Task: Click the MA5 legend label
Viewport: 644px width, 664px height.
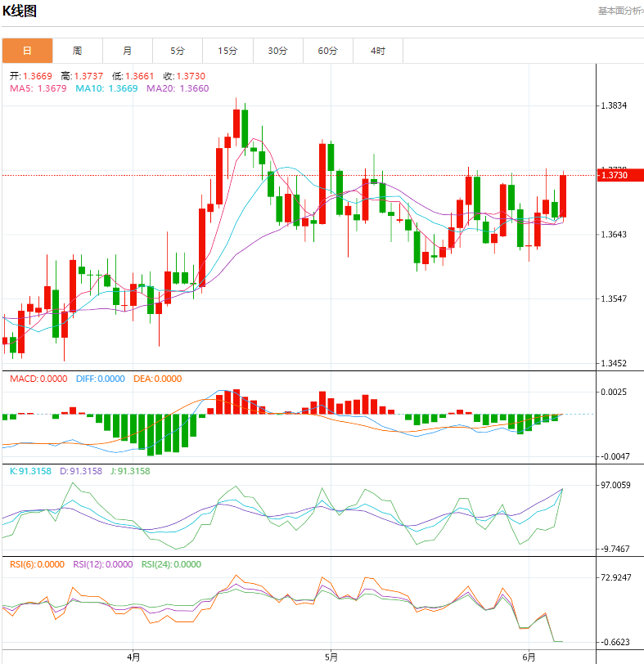Action: 38,88
